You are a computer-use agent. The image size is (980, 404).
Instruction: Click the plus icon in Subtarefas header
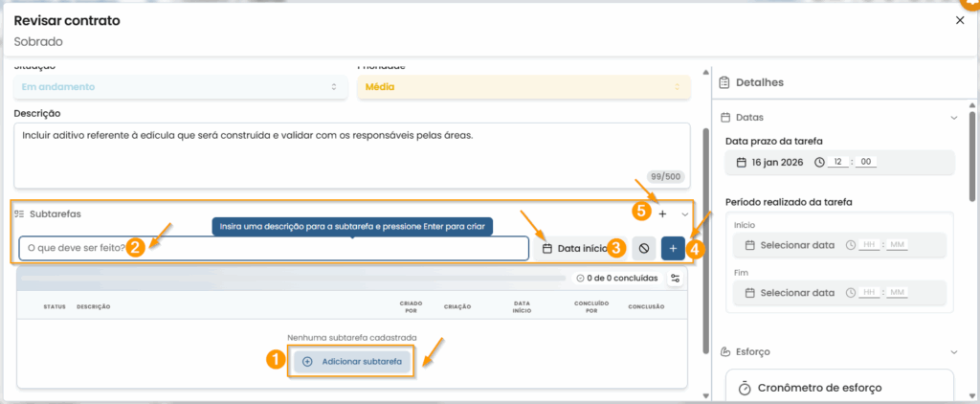(662, 214)
